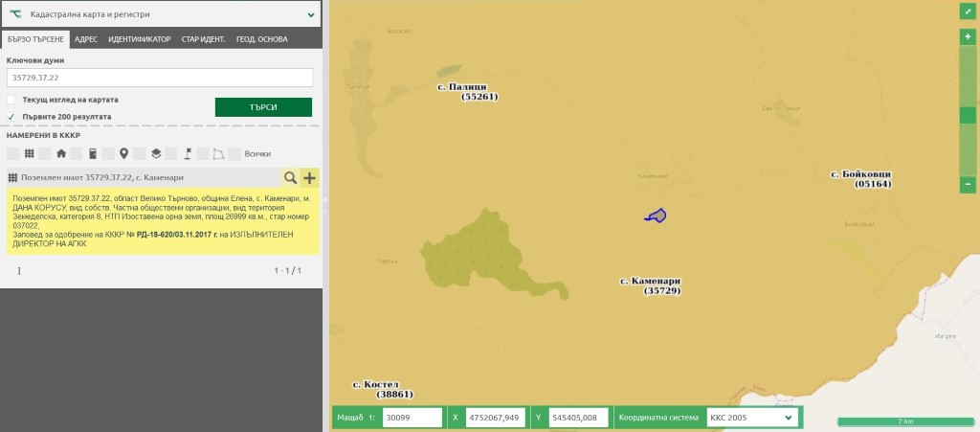Click the map pin filter icon
This screenshot has width=980, height=432.
click(123, 153)
